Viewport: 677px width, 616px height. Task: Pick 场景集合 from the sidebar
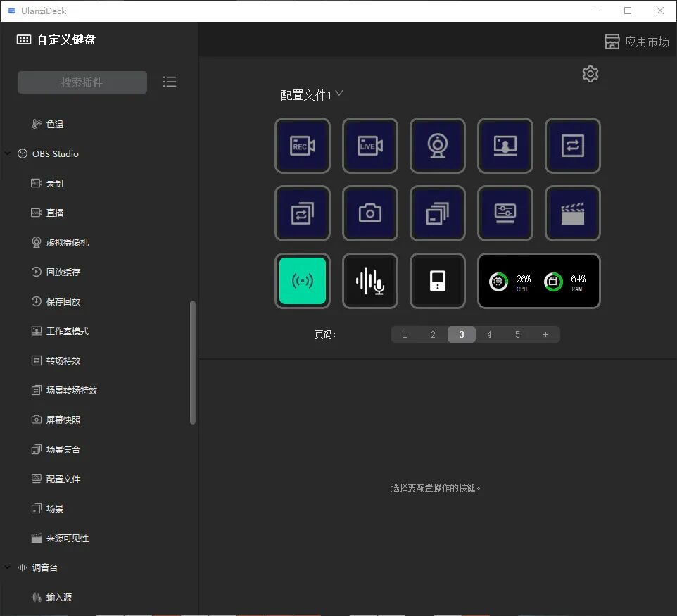pyautogui.click(x=56, y=449)
